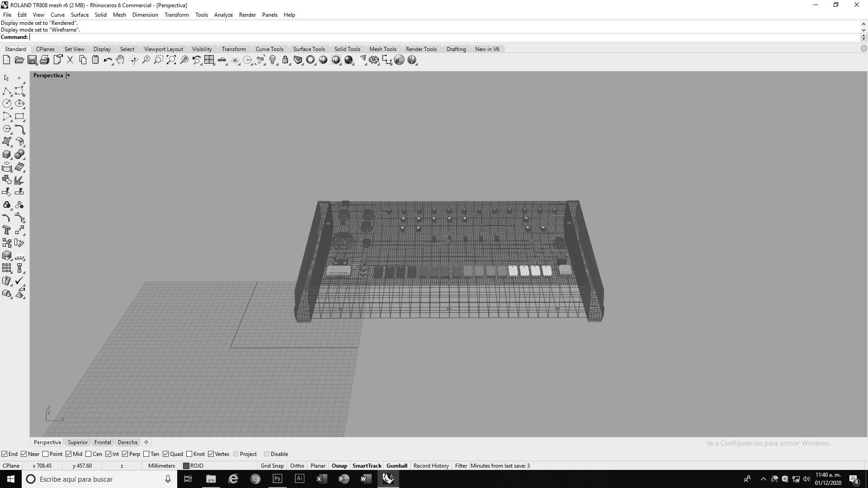The width and height of the screenshot is (868, 488).
Task: Select the Rectangle tool in sidebar
Action: tap(19, 116)
